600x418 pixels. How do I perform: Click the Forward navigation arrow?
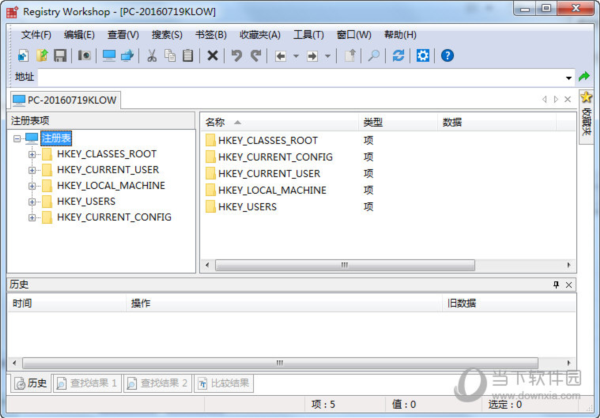[x=312, y=56]
